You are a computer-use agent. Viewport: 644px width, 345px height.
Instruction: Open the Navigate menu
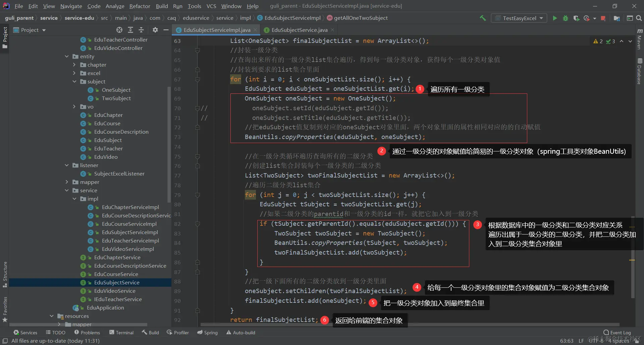pos(71,6)
